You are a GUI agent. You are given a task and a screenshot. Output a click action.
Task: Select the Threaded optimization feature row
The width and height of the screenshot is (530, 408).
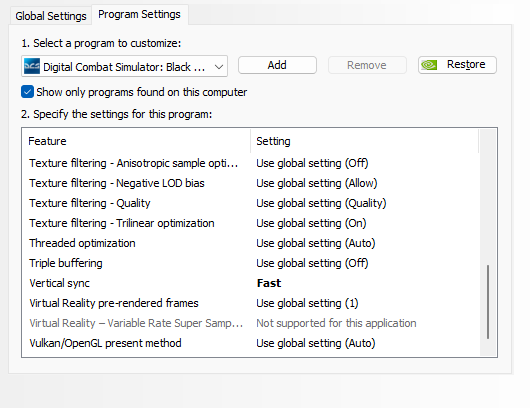(250, 243)
